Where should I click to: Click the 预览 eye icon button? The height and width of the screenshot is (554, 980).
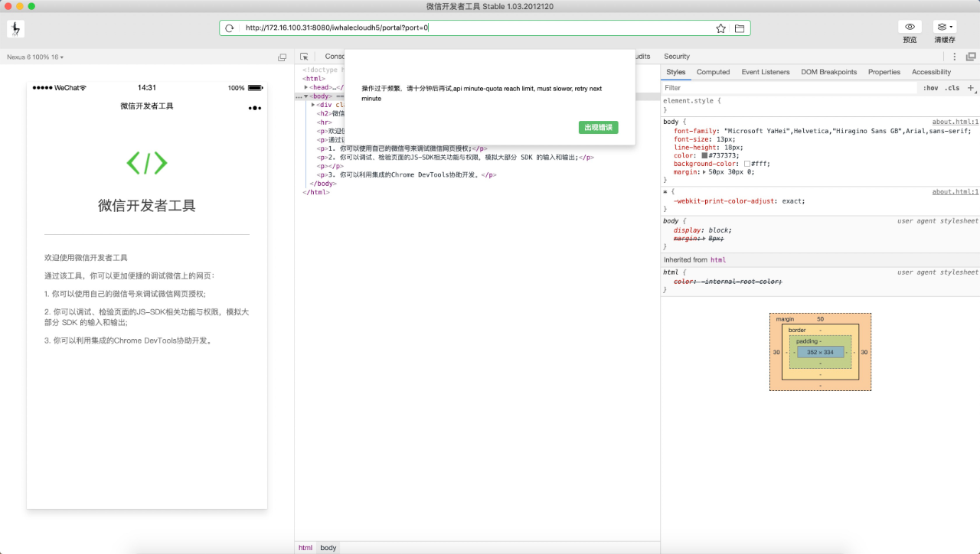pos(910,27)
